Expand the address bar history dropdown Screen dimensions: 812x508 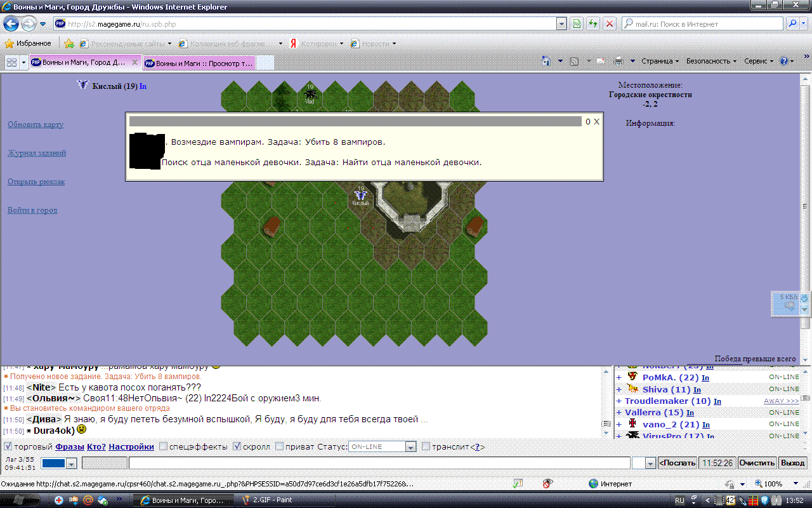561,24
